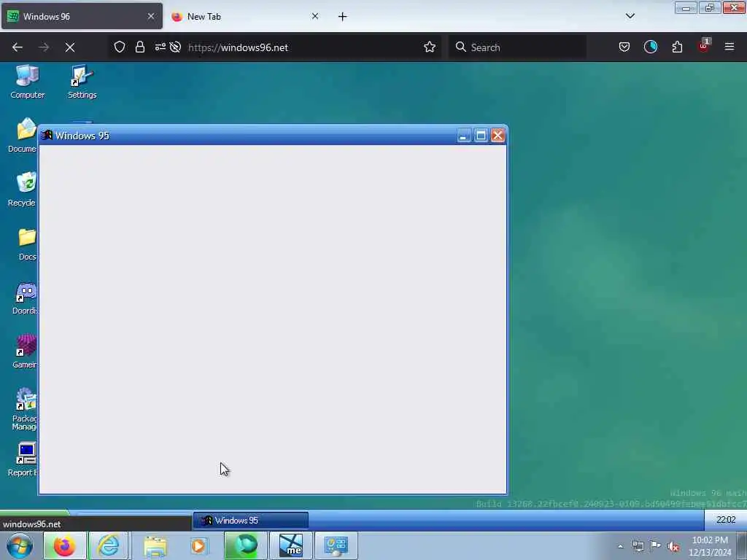Image resolution: width=747 pixels, height=560 pixels.
Task: Click the address bar URL
Action: pos(239,47)
